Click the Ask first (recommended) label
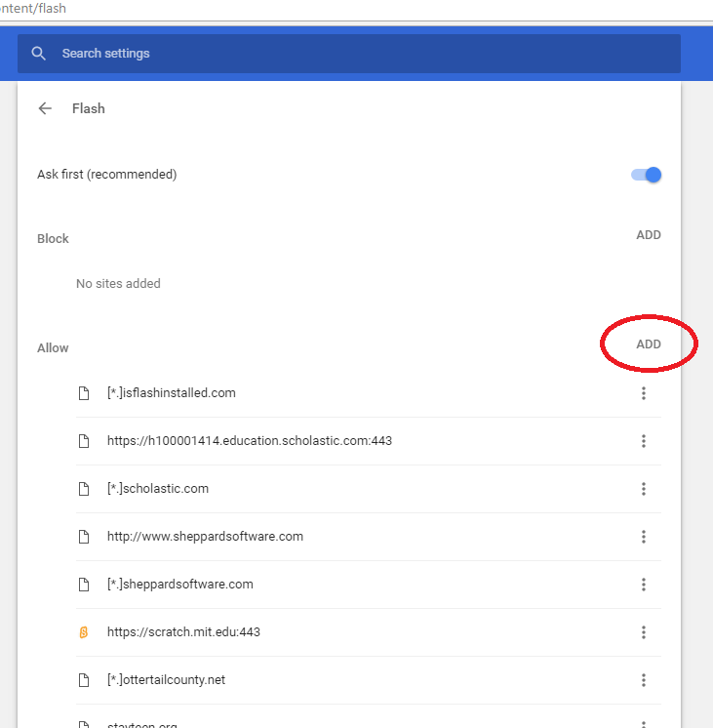This screenshot has width=713, height=728. [106, 175]
